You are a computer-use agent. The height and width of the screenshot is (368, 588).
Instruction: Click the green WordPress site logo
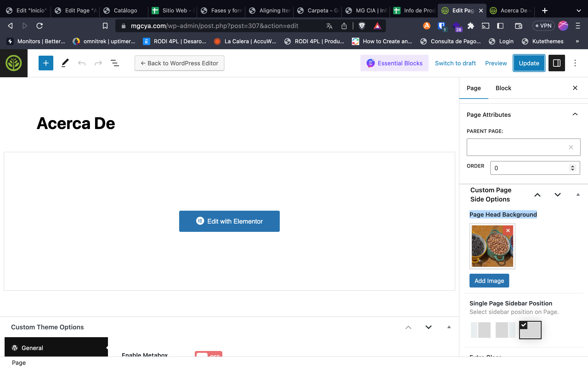point(14,63)
